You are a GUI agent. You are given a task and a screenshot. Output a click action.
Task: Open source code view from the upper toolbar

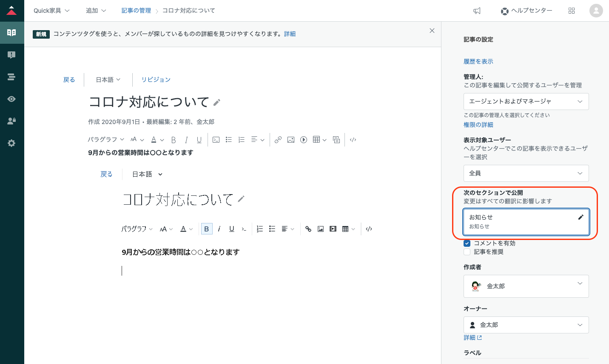(353, 140)
